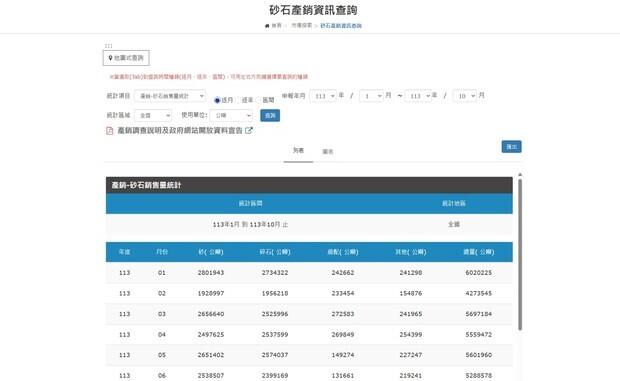
Task: Open the 產銷調查說明及政府網站開放資料查詢 link
Action: point(180,130)
